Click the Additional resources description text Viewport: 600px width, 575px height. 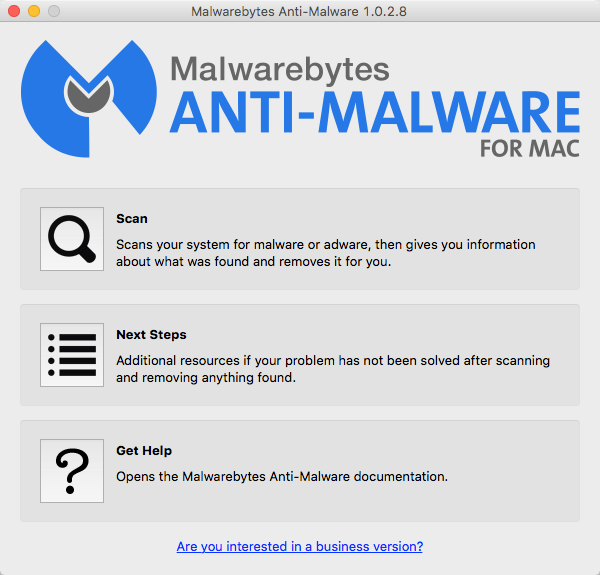click(333, 369)
